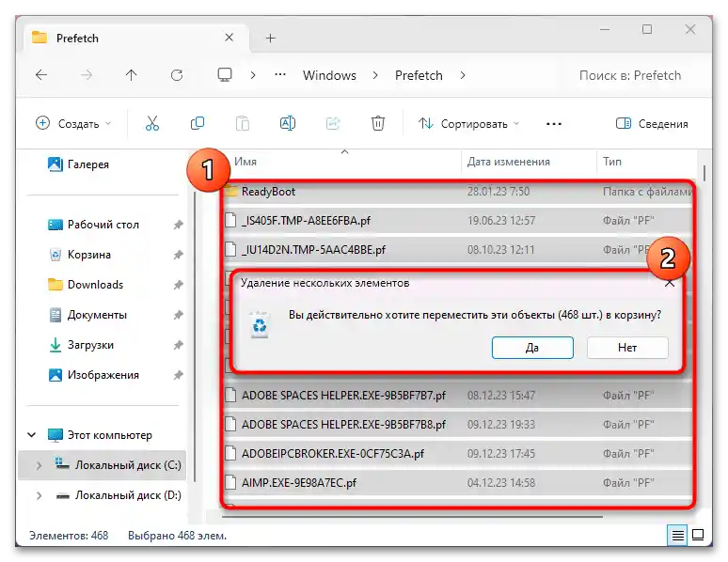Click the Share icon in toolbar
Screen dimensions: 728x562
coord(332,123)
